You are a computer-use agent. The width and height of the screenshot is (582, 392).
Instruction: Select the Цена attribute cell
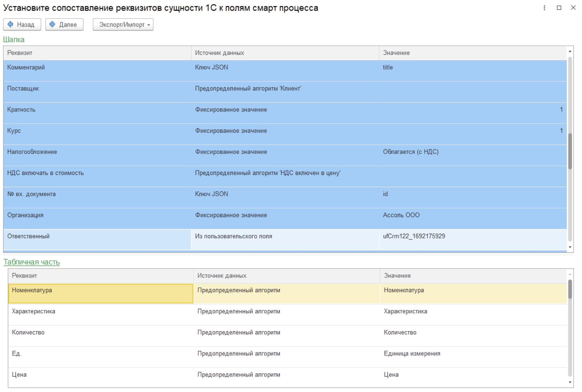[101, 378]
